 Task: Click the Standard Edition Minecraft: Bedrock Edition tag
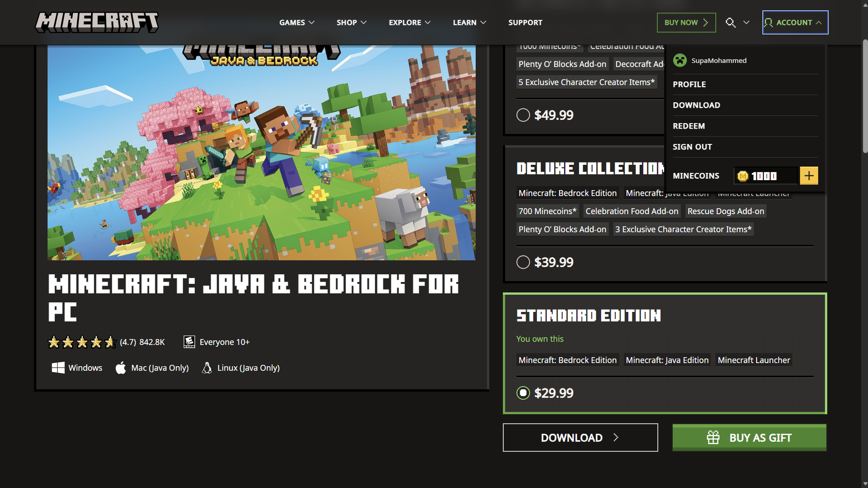pos(567,360)
